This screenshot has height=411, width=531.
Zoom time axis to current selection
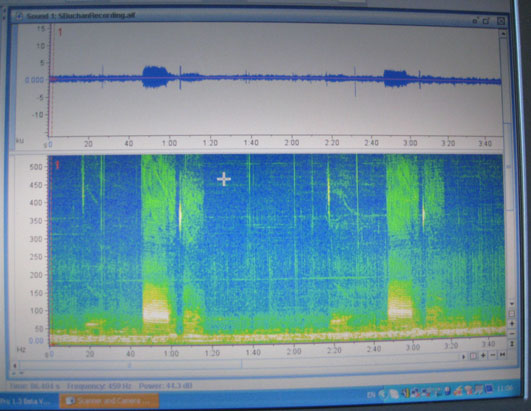pos(474,356)
